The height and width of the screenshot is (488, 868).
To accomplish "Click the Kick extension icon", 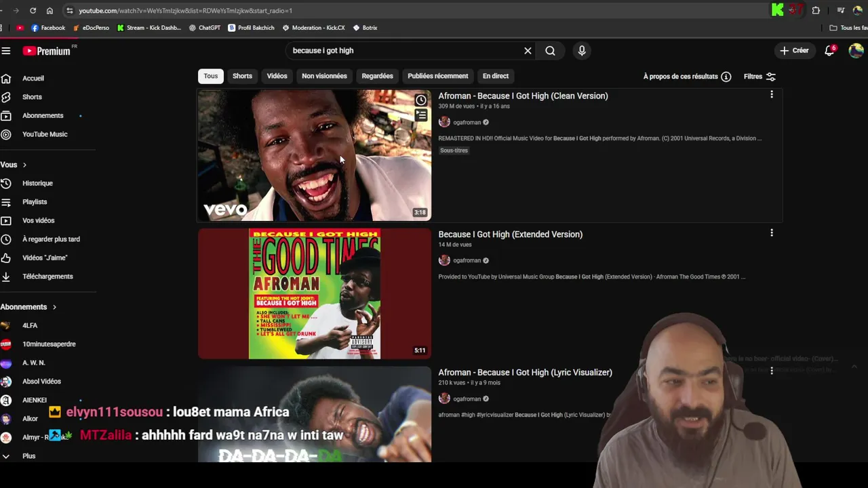I will (x=778, y=10).
